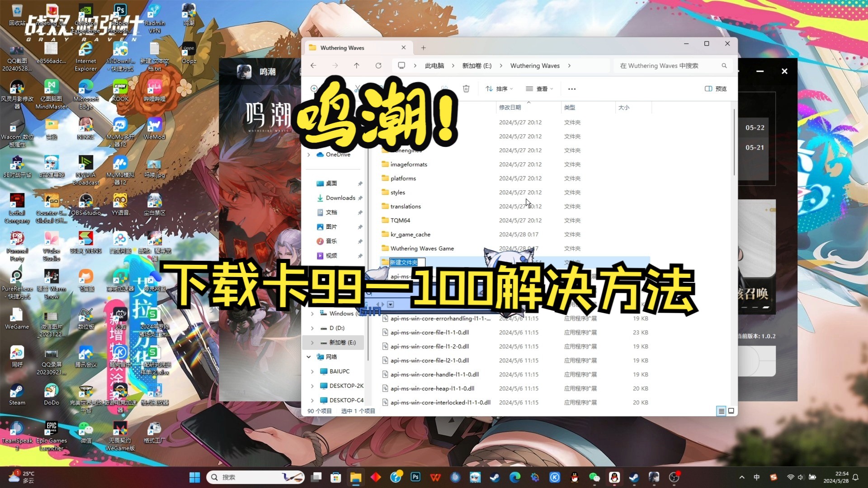Close the Wuthering Waves tab
This screenshot has height=488, width=868.
click(404, 47)
